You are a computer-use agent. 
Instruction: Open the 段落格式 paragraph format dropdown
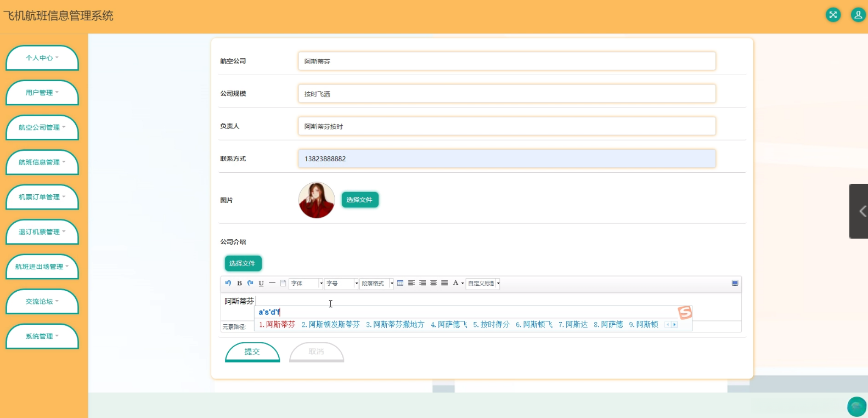pyautogui.click(x=376, y=284)
